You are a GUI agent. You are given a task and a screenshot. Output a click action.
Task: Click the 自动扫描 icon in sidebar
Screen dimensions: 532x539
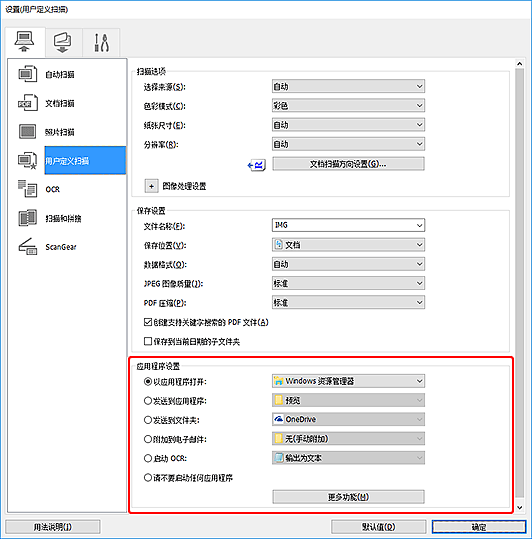[x=27, y=74]
